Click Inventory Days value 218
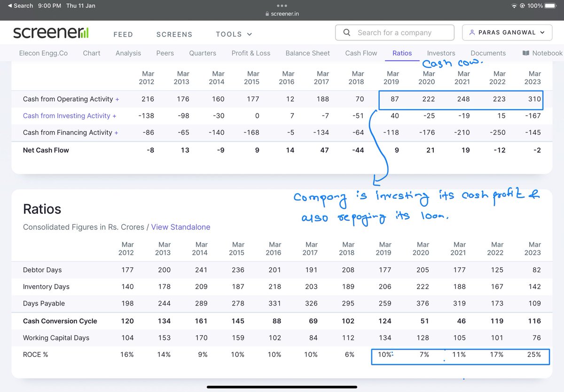Image resolution: width=564 pixels, height=392 pixels. click(274, 287)
